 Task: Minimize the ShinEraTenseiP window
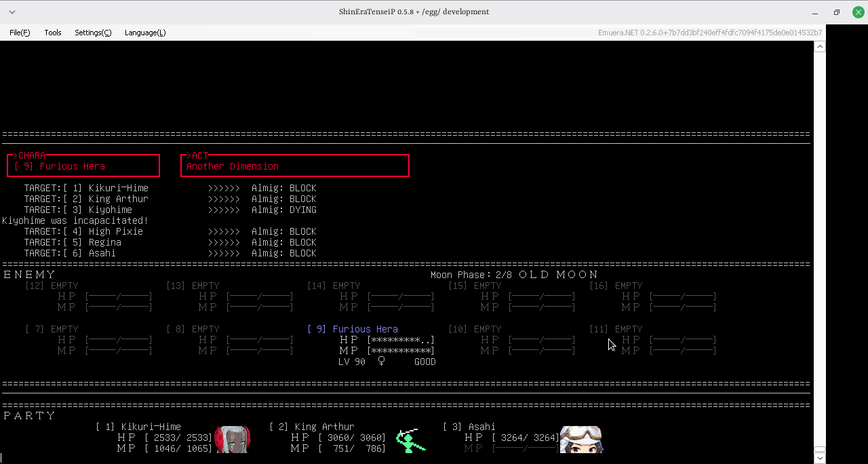pyautogui.click(x=814, y=12)
